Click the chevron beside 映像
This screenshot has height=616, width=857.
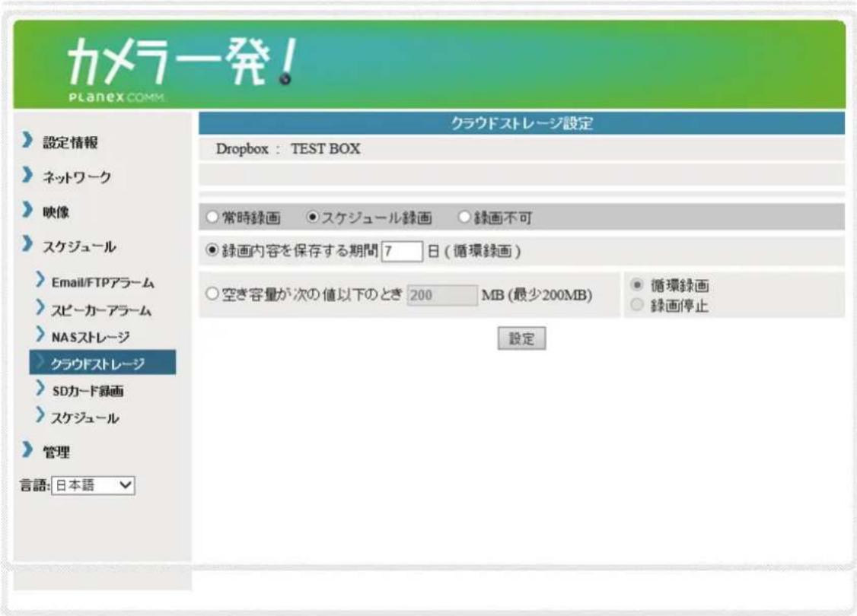point(27,209)
